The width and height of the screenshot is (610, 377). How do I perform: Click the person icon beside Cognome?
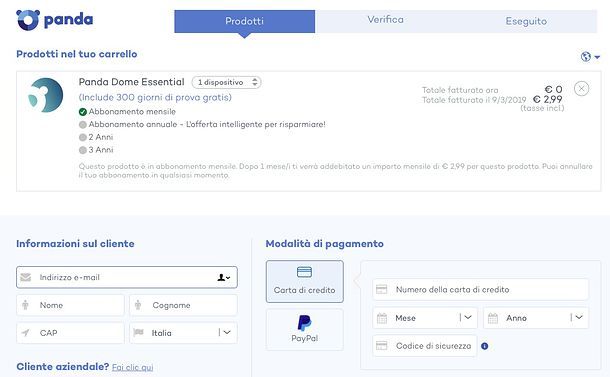tap(138, 305)
